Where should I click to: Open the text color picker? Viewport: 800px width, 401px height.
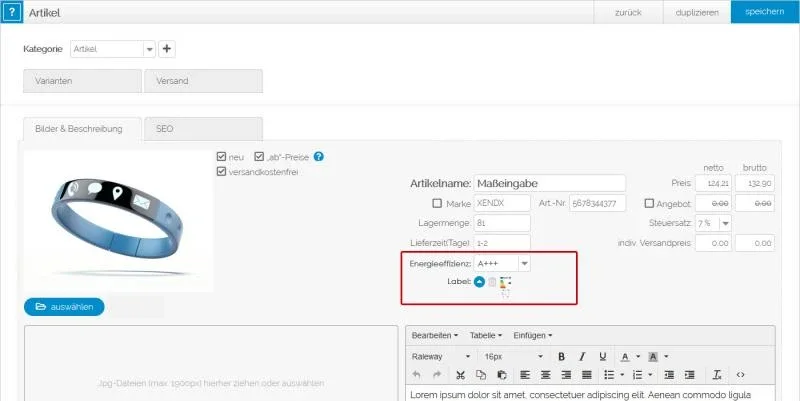click(x=626, y=356)
